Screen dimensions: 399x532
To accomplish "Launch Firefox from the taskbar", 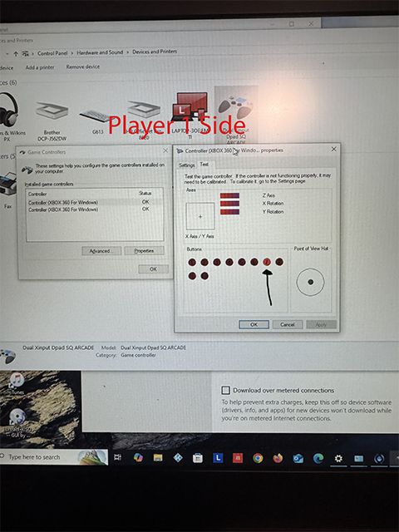I will (278, 458).
